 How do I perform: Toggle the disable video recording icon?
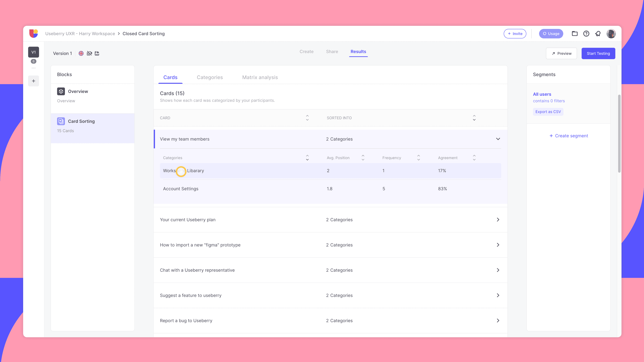coord(89,53)
